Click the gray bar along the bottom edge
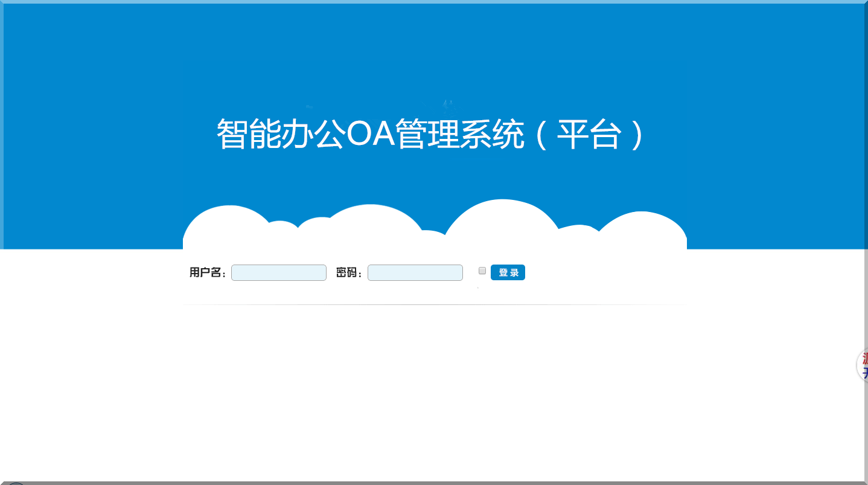The width and height of the screenshot is (868, 485). (435, 483)
